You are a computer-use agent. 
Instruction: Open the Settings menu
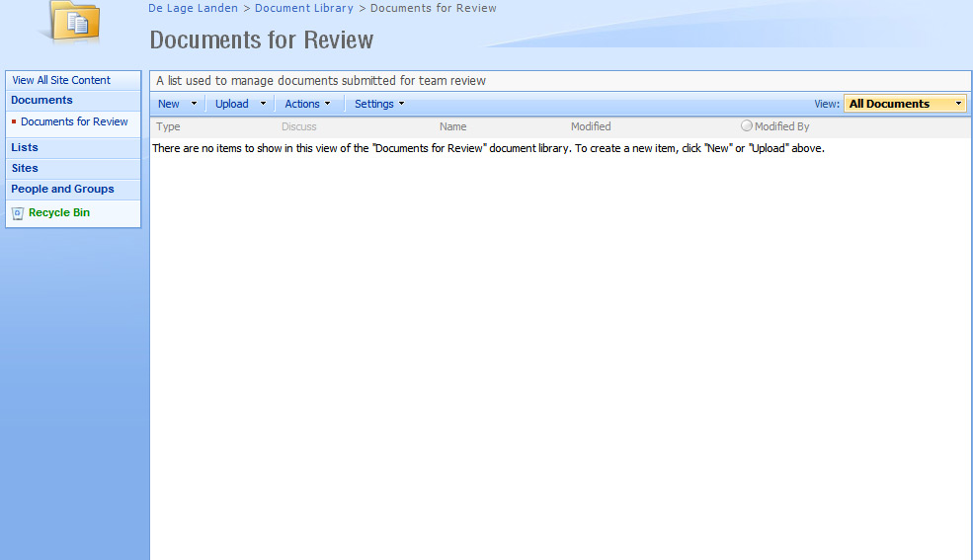[x=374, y=104]
